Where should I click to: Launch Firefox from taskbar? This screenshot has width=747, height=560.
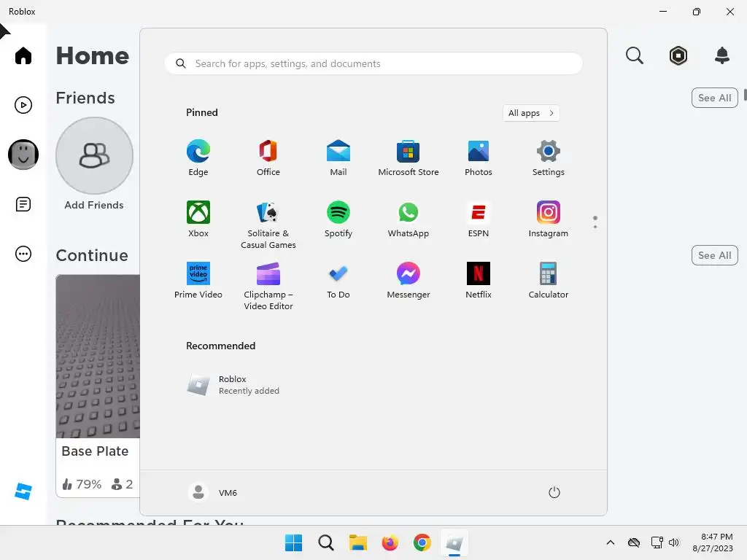point(390,542)
